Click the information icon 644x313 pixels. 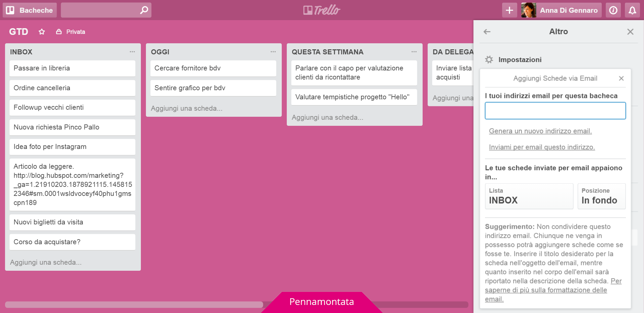[613, 10]
